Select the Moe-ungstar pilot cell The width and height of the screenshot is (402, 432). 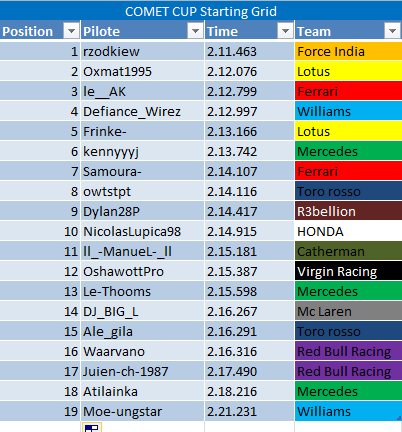[142, 411]
